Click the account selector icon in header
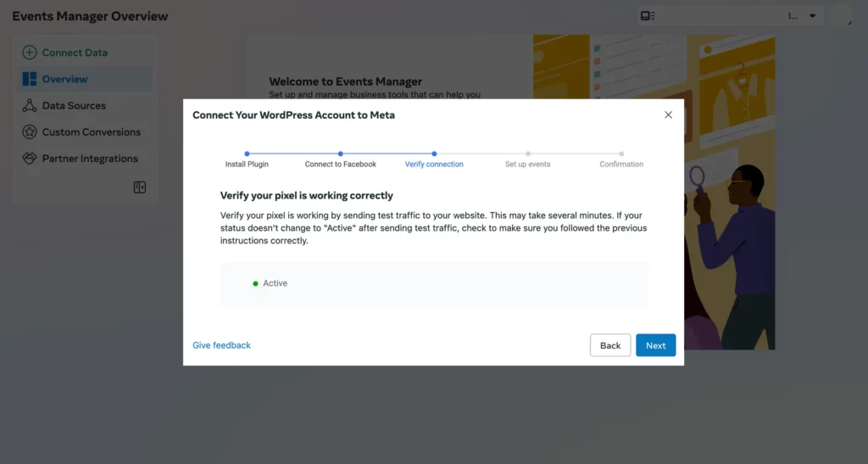Image resolution: width=868 pixels, height=464 pixels. [648, 16]
